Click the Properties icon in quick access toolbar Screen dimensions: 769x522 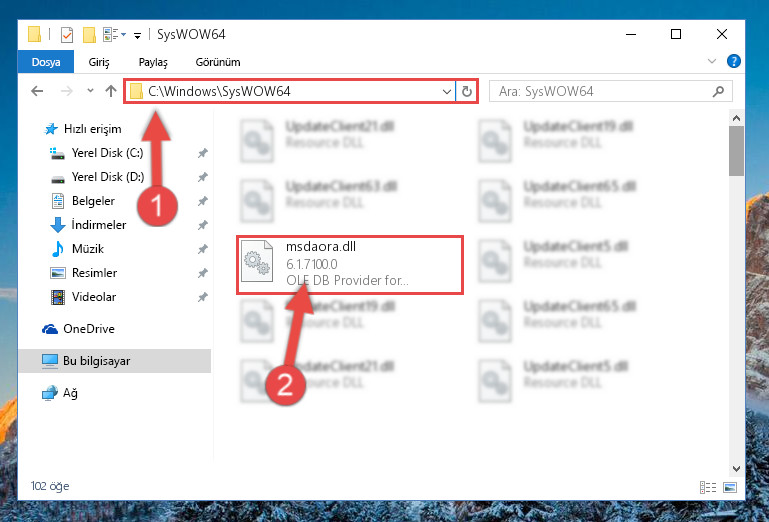tap(67, 34)
